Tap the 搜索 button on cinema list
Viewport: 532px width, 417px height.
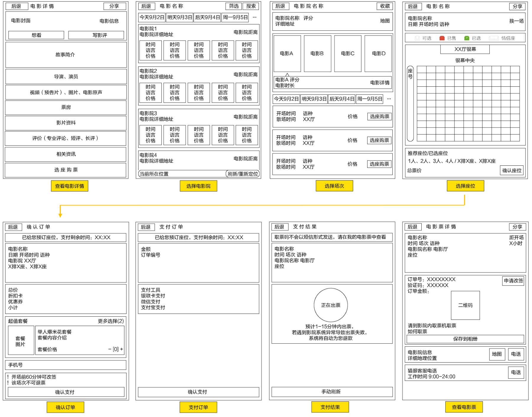pyautogui.click(x=251, y=6)
